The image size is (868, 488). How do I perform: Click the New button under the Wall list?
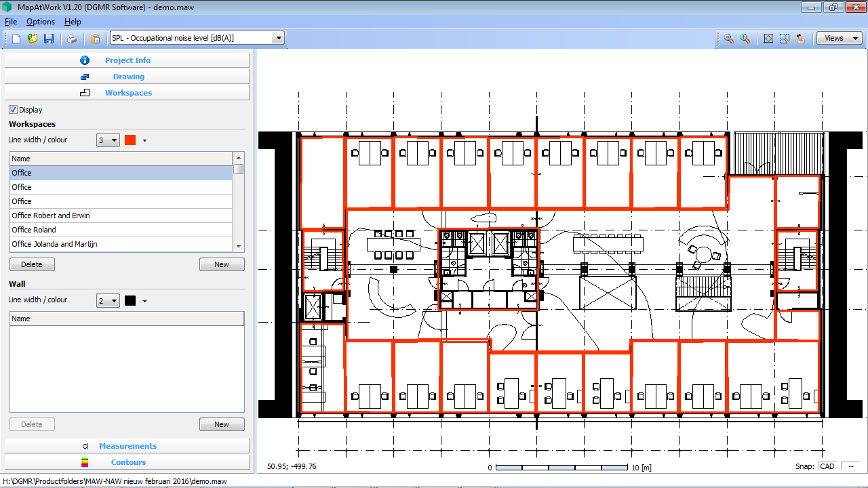222,424
